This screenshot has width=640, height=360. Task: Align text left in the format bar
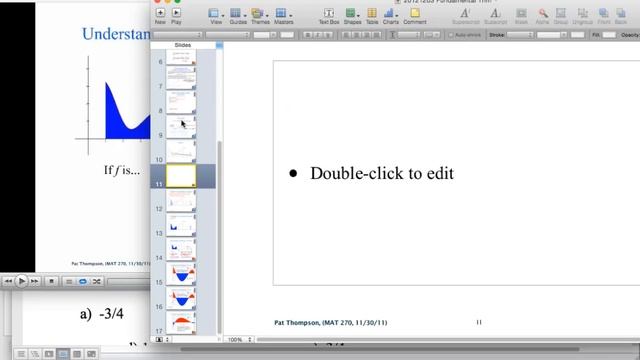pos(346,35)
